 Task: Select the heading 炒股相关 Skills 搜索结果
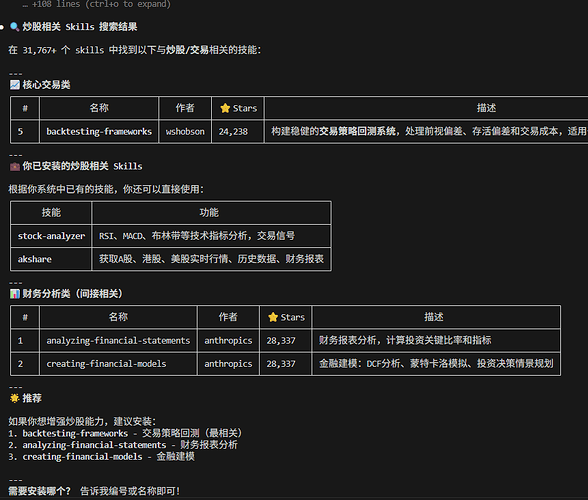point(80,27)
